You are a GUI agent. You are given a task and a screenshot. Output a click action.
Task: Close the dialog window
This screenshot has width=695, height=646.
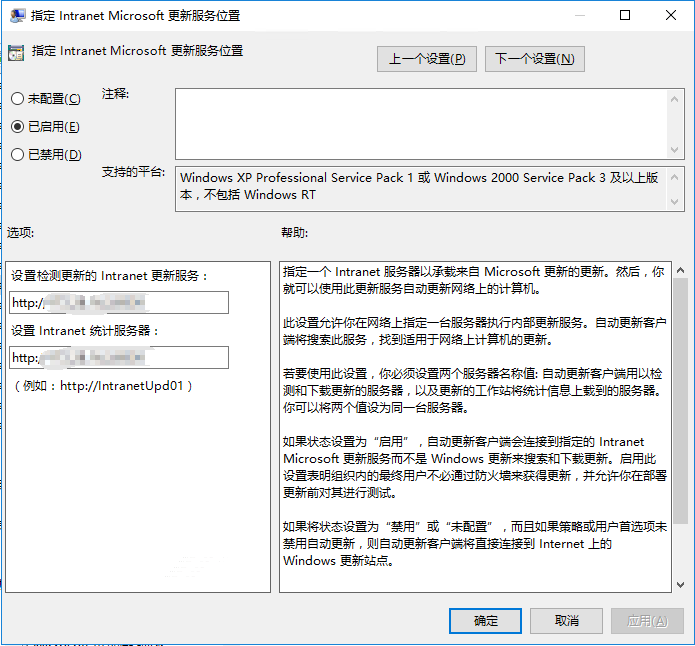pyautogui.click(x=671, y=16)
